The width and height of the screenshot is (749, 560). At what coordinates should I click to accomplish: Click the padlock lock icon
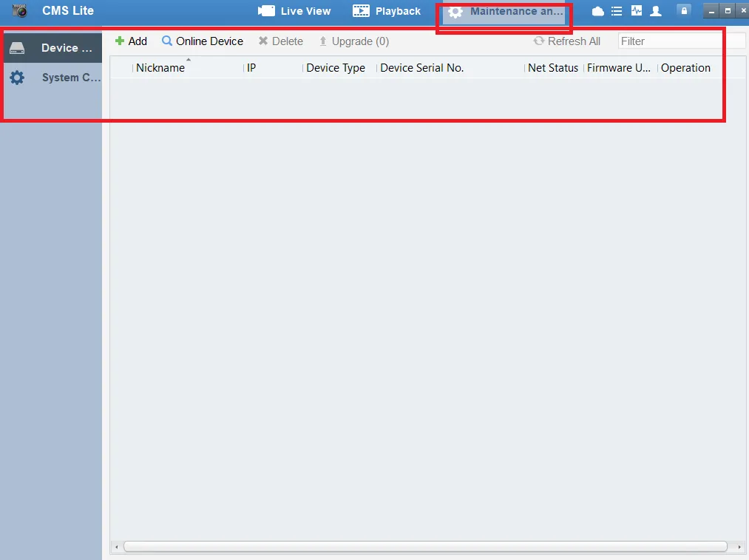[684, 11]
